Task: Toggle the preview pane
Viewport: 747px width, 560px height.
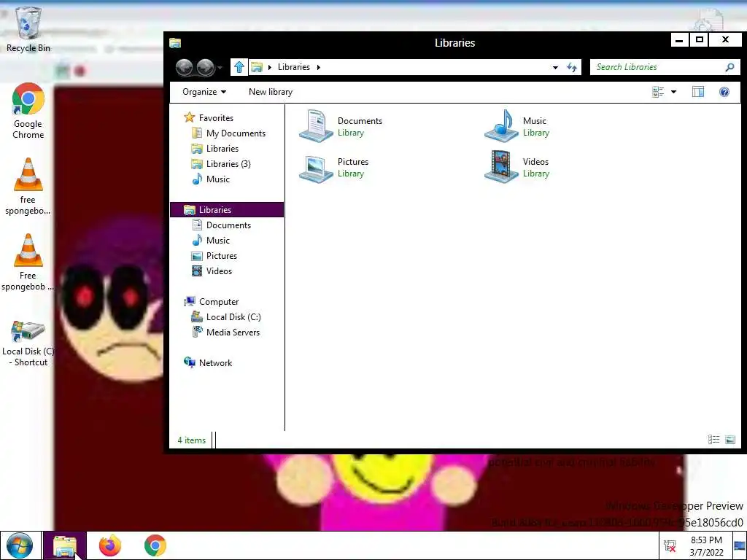Action: 698,92
